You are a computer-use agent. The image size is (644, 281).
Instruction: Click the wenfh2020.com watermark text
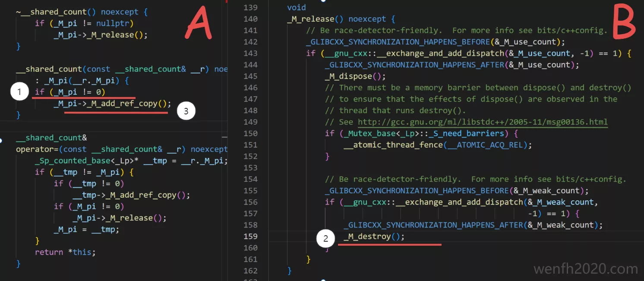tap(585, 269)
